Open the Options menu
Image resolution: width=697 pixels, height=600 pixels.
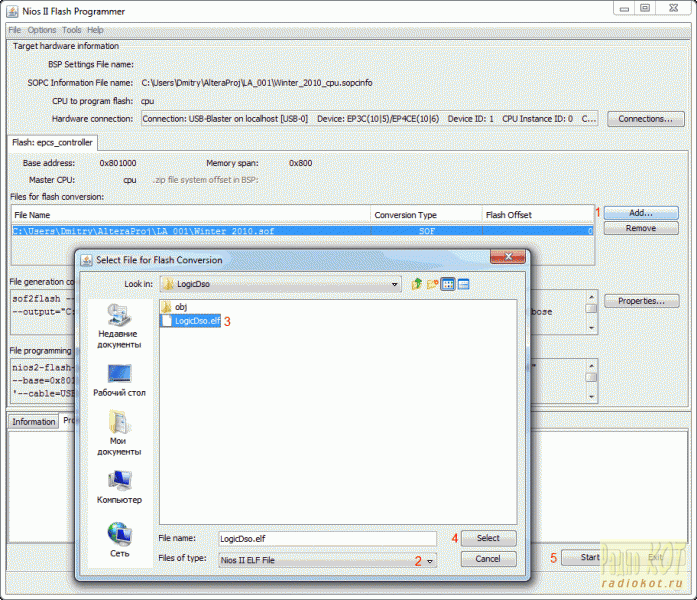42,30
